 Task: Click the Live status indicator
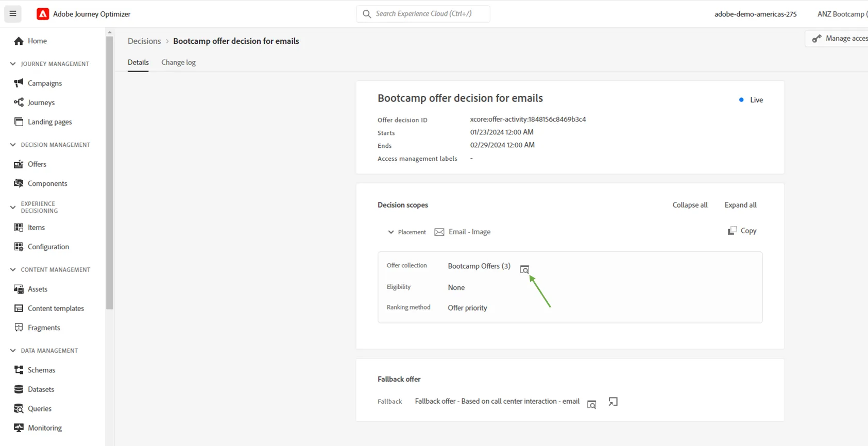click(751, 100)
